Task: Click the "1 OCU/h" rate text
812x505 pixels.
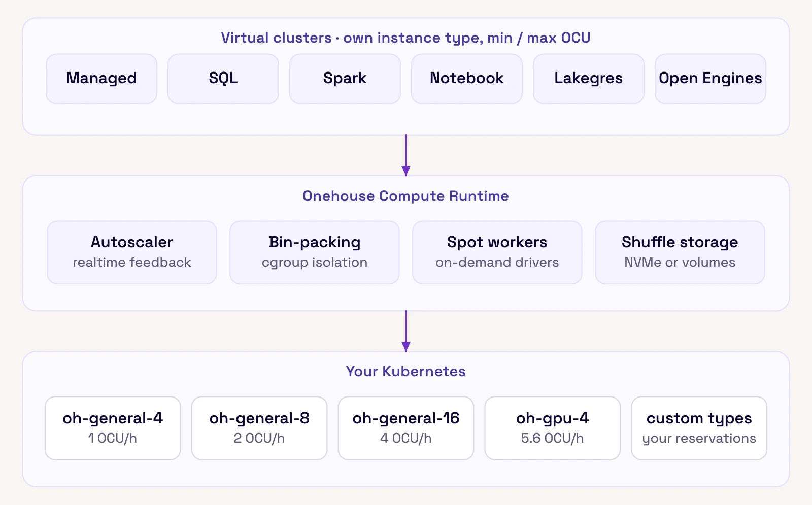Action: point(113,438)
